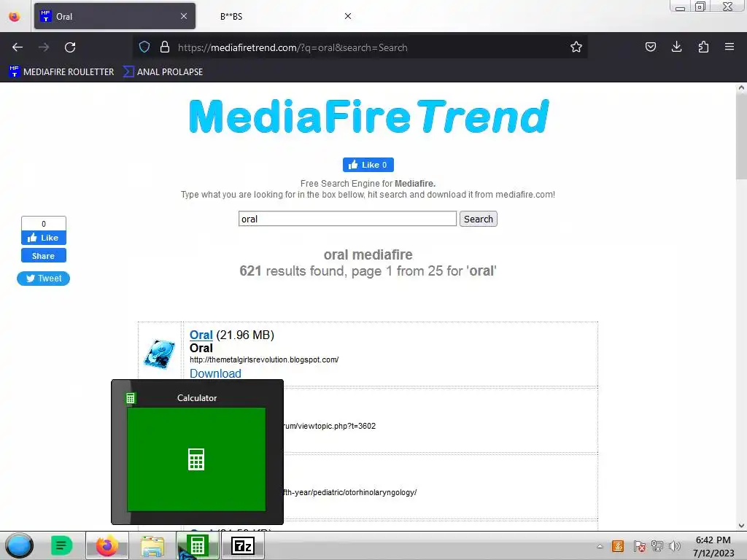Click the page vertical scrollbar thumb

pyautogui.click(x=741, y=136)
